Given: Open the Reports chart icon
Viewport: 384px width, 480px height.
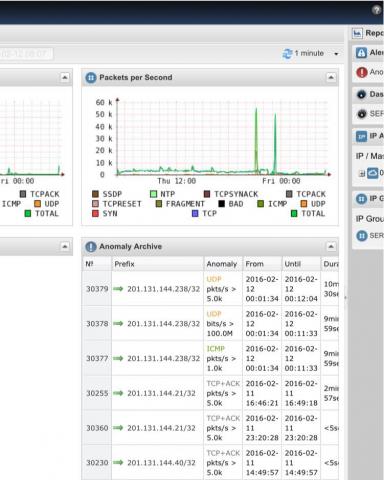Looking at the screenshot, I should pyautogui.click(x=358, y=33).
